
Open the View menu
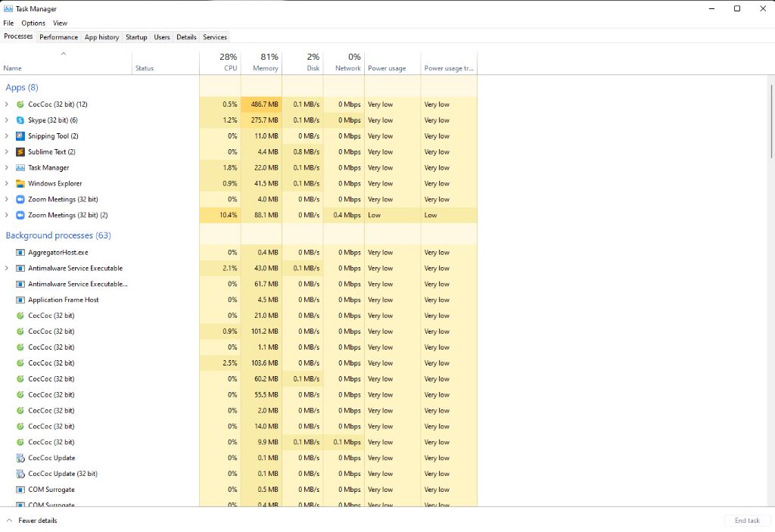(60, 23)
